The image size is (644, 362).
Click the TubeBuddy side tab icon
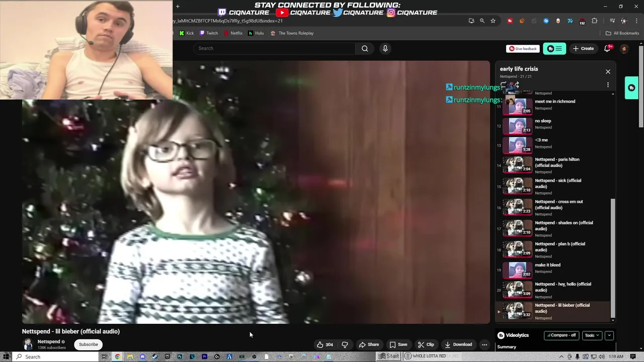[x=631, y=87]
